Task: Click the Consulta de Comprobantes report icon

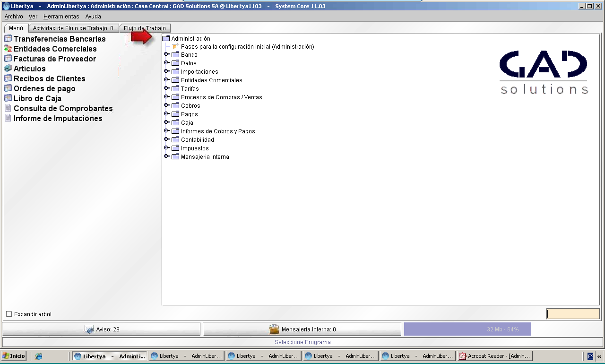Action: tap(8, 108)
